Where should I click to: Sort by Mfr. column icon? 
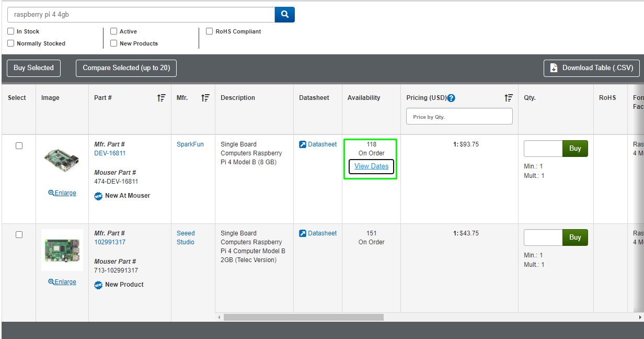[x=205, y=98]
